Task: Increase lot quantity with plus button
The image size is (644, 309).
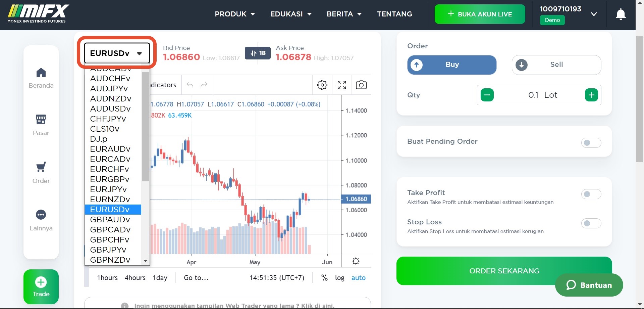Action: (x=591, y=95)
